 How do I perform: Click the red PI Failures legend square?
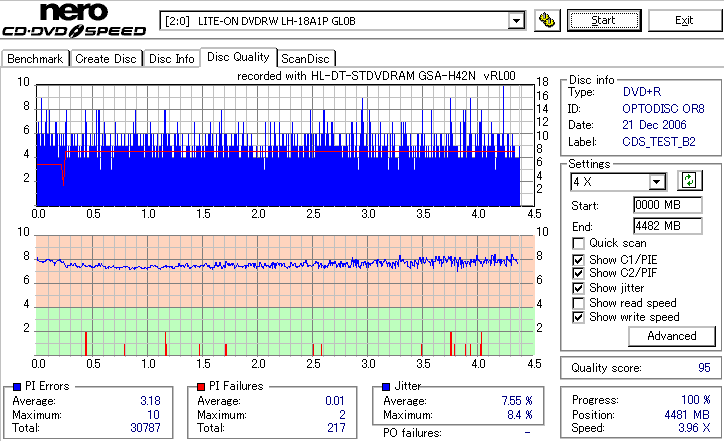(x=201, y=387)
